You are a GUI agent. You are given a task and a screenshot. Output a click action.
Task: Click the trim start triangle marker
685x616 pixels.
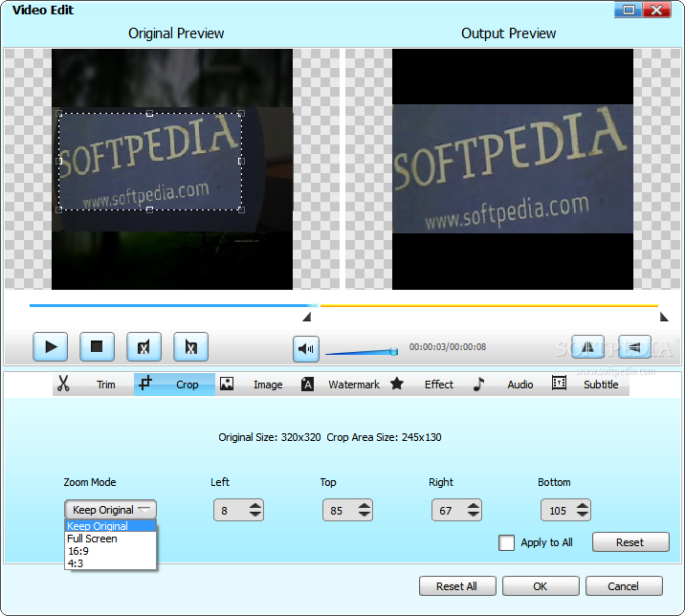[307, 317]
